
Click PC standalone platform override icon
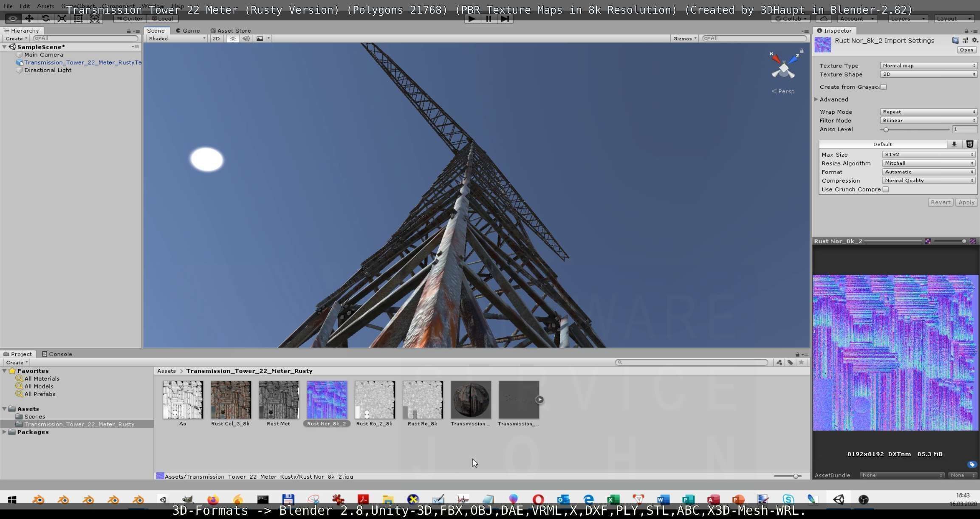954,144
